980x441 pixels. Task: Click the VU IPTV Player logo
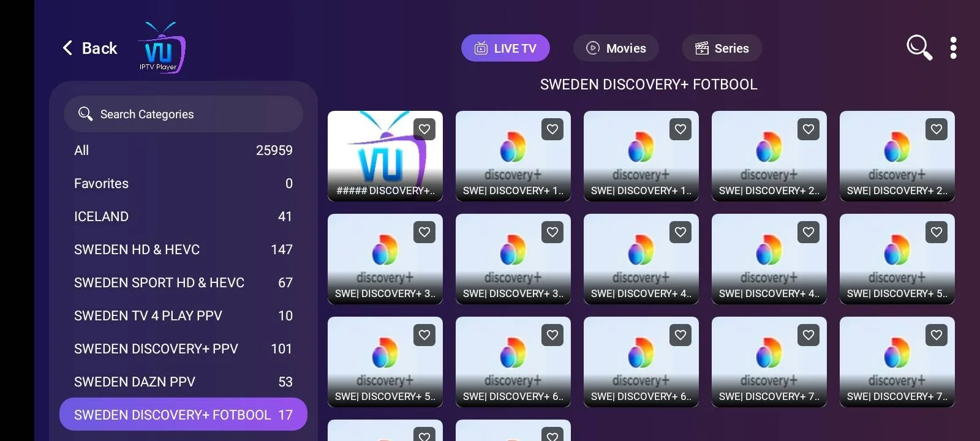161,48
